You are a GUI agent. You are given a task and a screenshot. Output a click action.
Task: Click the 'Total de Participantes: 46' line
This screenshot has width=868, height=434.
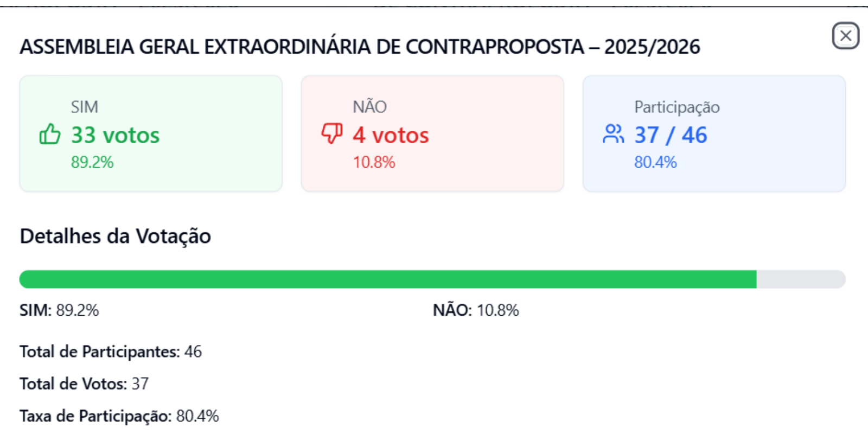(111, 352)
